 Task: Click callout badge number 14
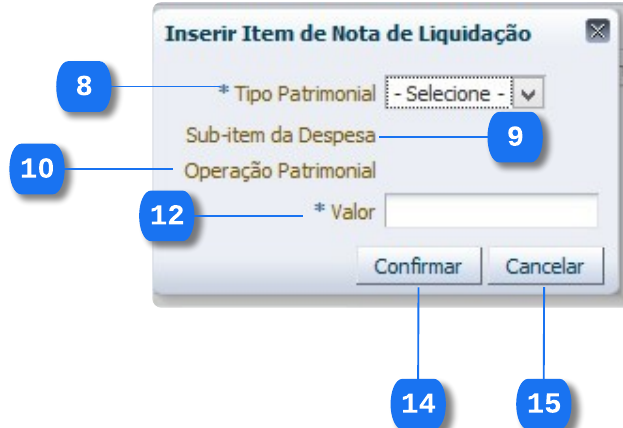[418, 403]
